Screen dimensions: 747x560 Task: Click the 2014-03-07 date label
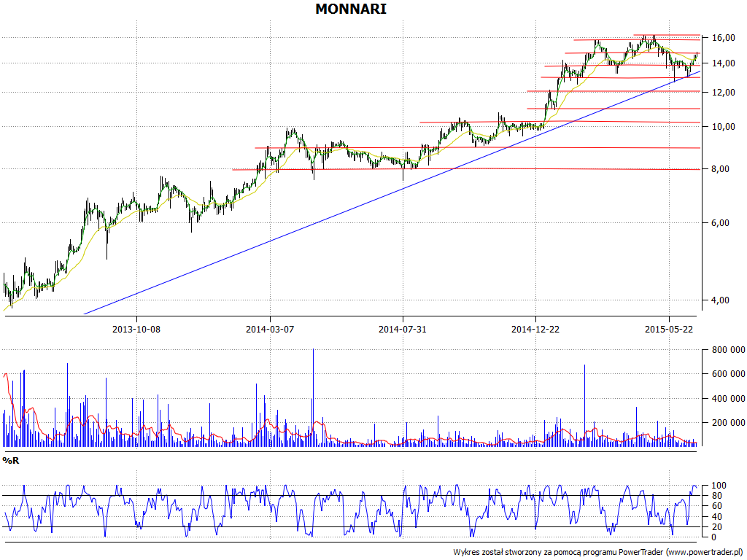point(270,329)
